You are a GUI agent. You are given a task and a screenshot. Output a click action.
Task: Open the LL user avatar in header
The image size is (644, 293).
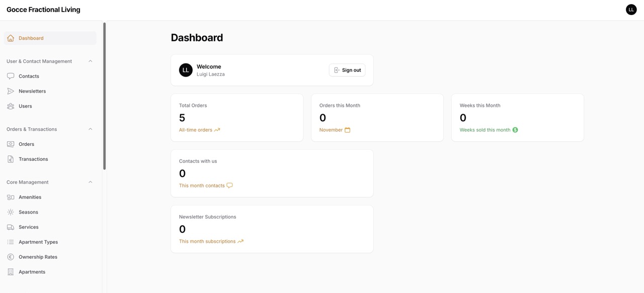click(631, 10)
